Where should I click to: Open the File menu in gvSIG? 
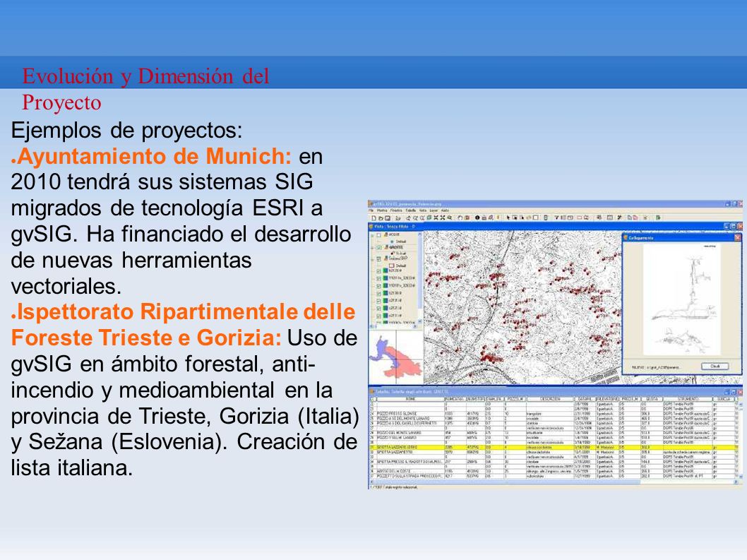click(371, 210)
